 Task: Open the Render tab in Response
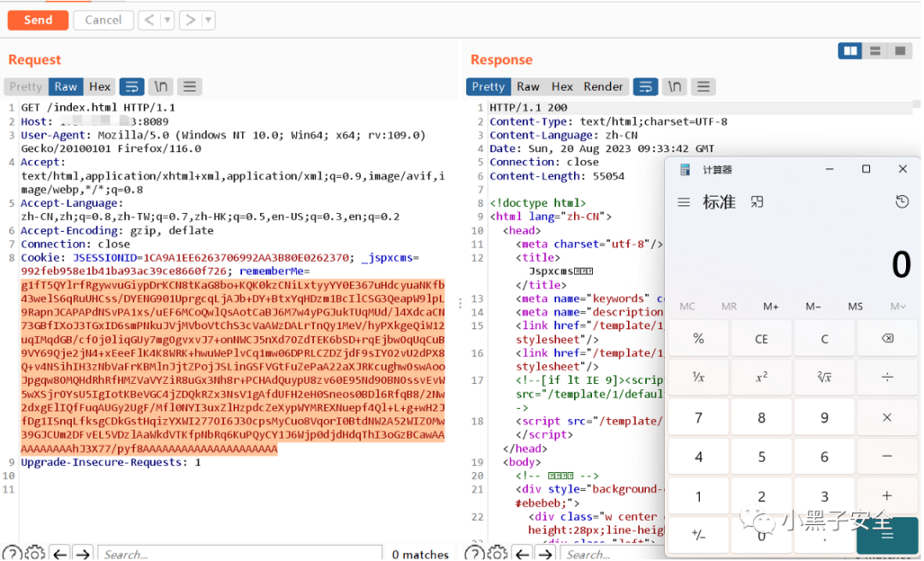tap(603, 86)
